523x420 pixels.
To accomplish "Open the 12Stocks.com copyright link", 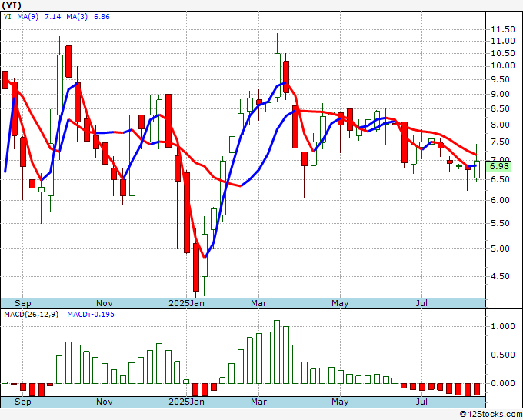I will point(491,415).
